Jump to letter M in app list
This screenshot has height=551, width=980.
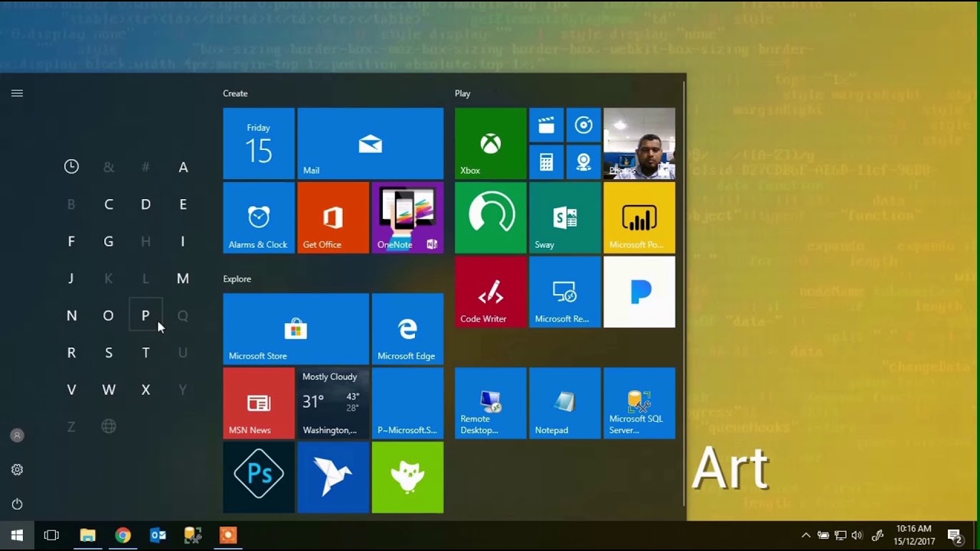pos(183,279)
